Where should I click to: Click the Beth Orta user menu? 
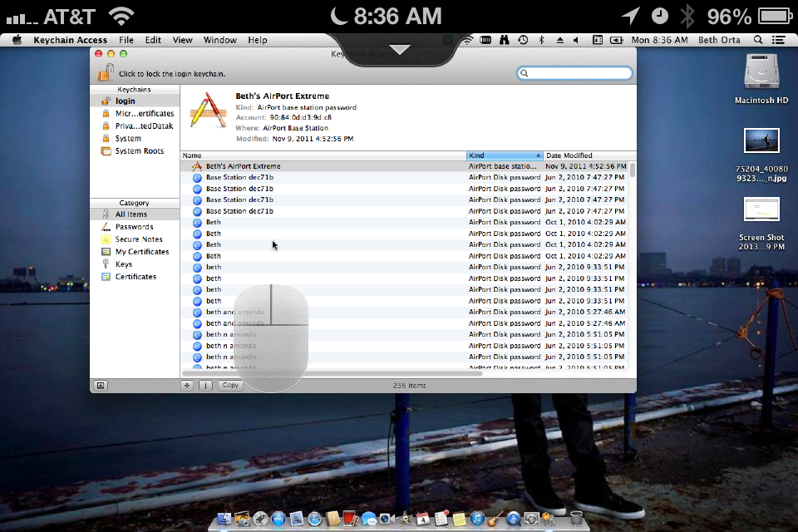(x=719, y=40)
